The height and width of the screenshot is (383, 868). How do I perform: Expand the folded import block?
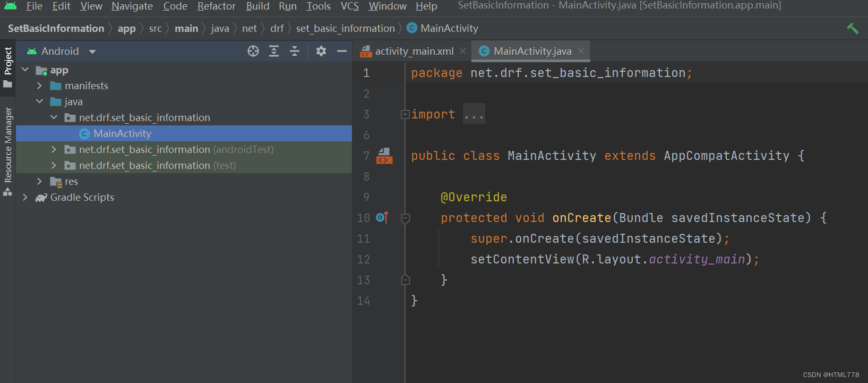click(x=405, y=114)
